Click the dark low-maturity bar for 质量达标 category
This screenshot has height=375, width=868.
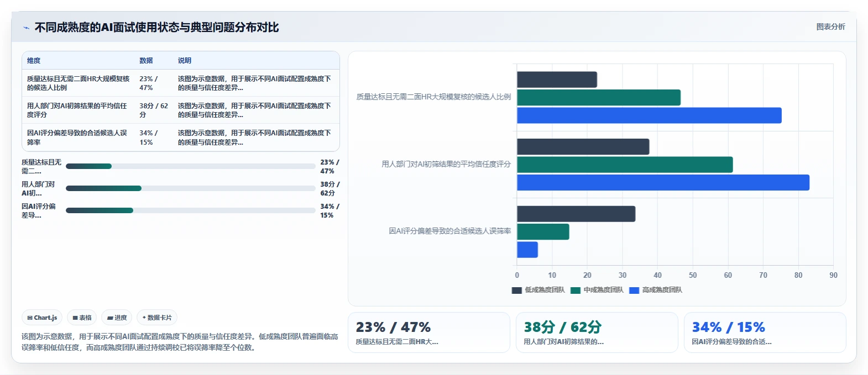[x=557, y=80]
